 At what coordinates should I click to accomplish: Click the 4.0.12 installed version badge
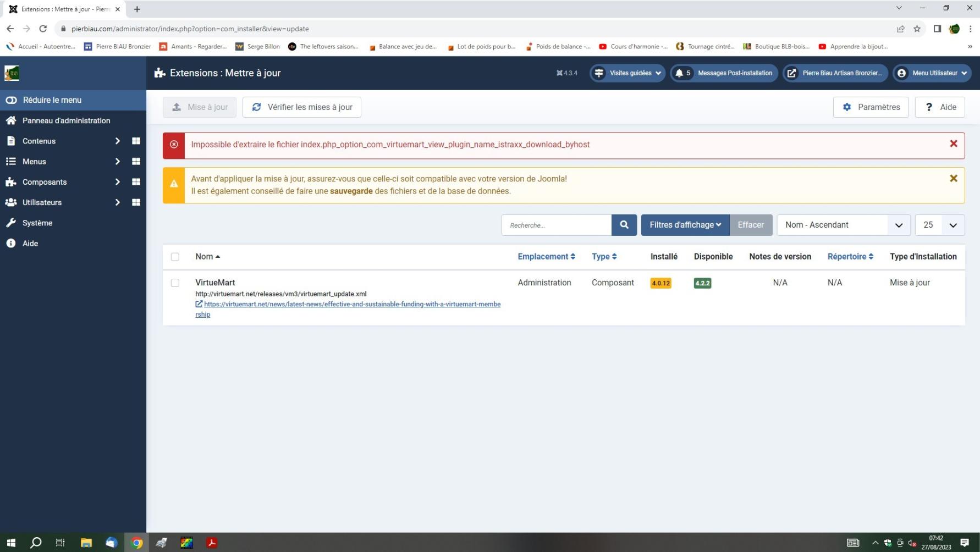click(660, 283)
